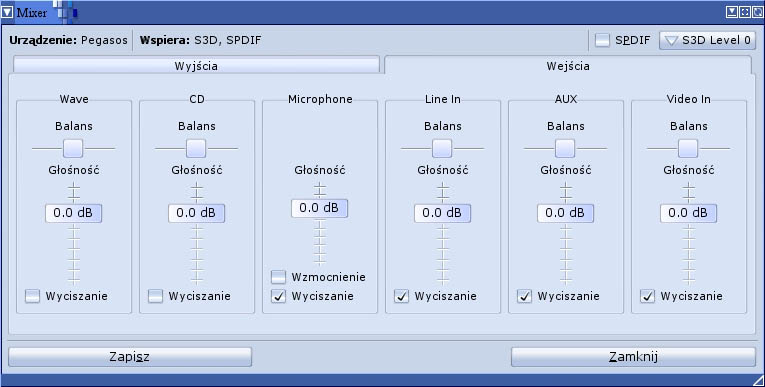Click the Wave volume 0.0 dB slider knob
Image resolution: width=765 pixels, height=387 pixels.
(x=74, y=213)
